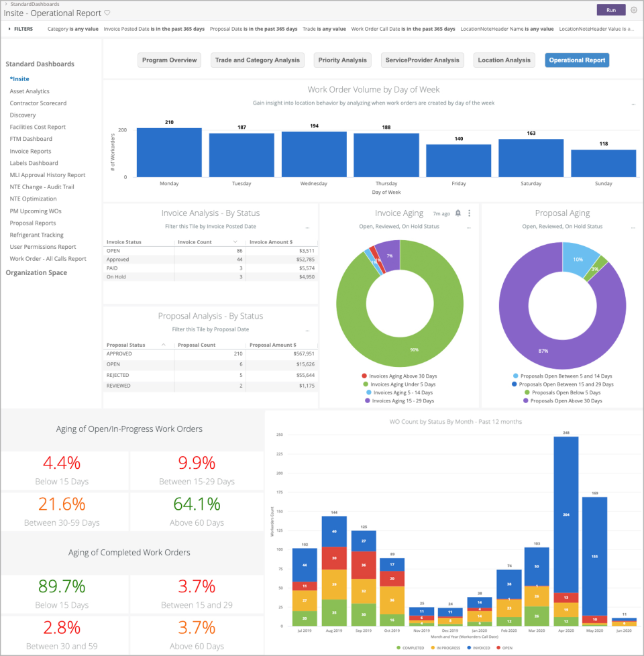644x656 pixels.
Task: Open the alert bell on Invoice Aging tile
Action: pos(458,213)
